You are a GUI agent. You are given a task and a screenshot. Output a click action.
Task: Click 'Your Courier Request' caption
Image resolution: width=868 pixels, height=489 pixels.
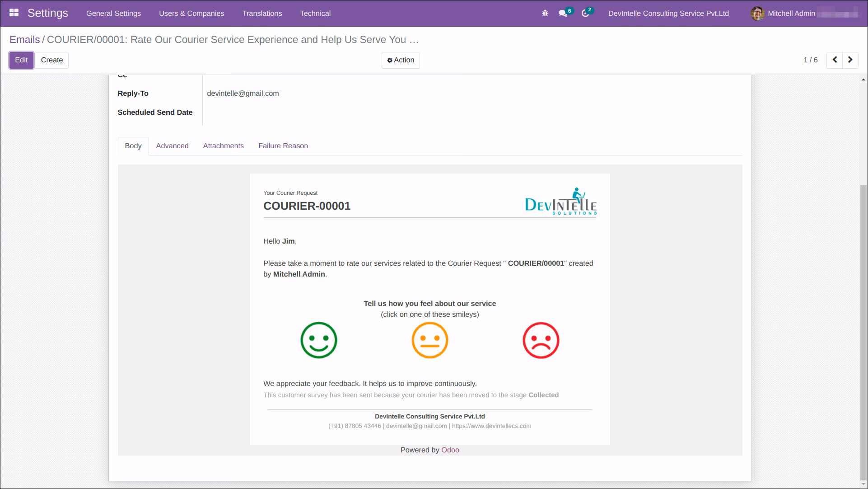click(x=290, y=193)
